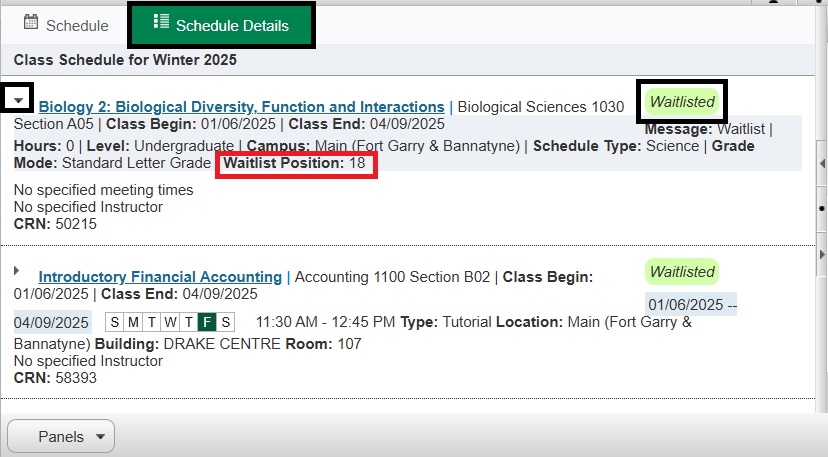Viewport: 828px width, 457px height.
Task: Click the Waitlisted badge for Biology 2
Action: [682, 101]
